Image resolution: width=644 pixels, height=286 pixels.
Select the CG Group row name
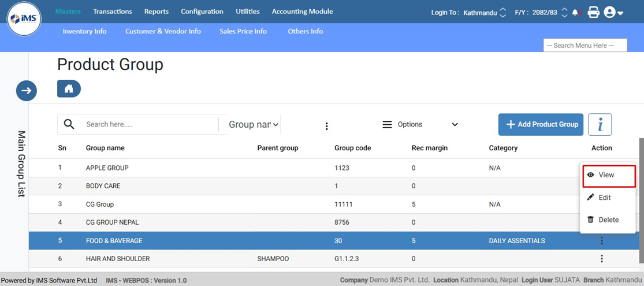point(100,204)
